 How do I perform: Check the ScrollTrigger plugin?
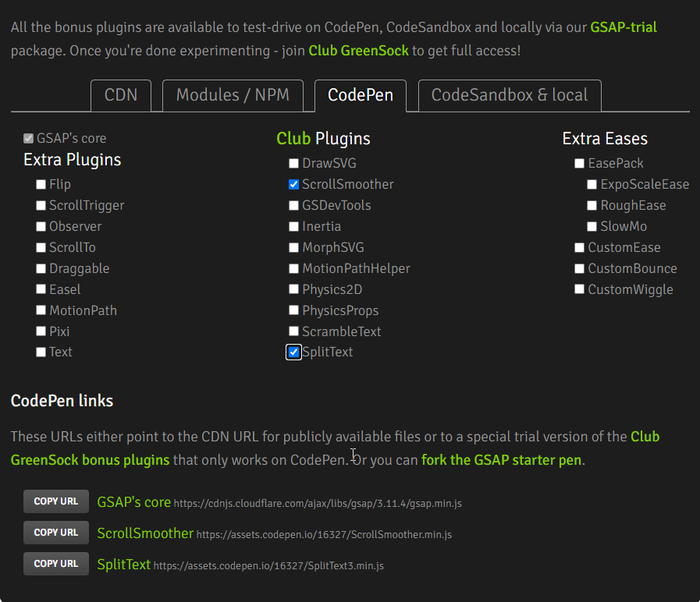click(41, 205)
